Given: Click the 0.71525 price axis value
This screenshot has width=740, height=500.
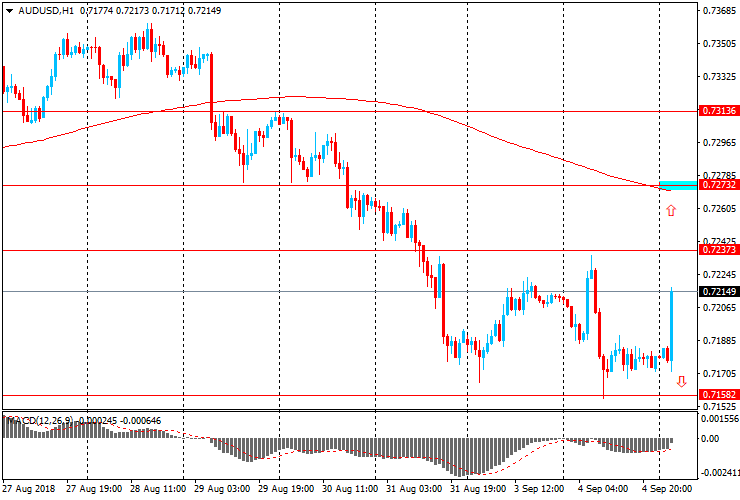Looking at the screenshot, I should 719,407.
